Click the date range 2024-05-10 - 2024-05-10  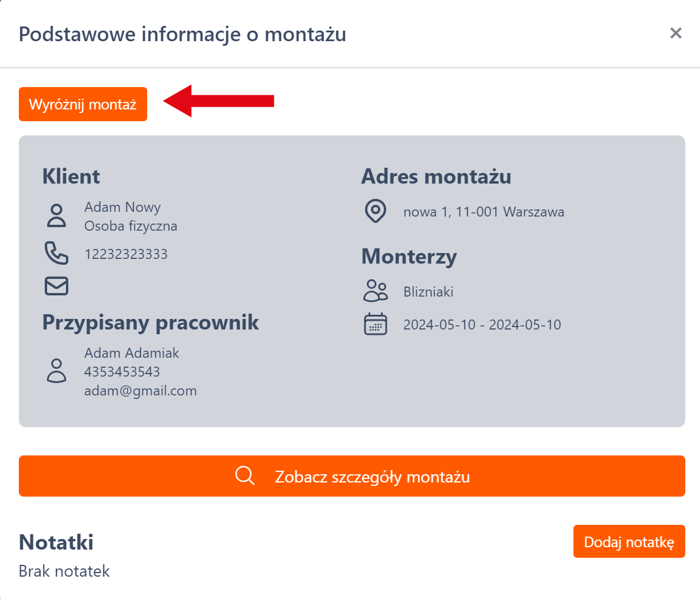pyautogui.click(x=482, y=325)
